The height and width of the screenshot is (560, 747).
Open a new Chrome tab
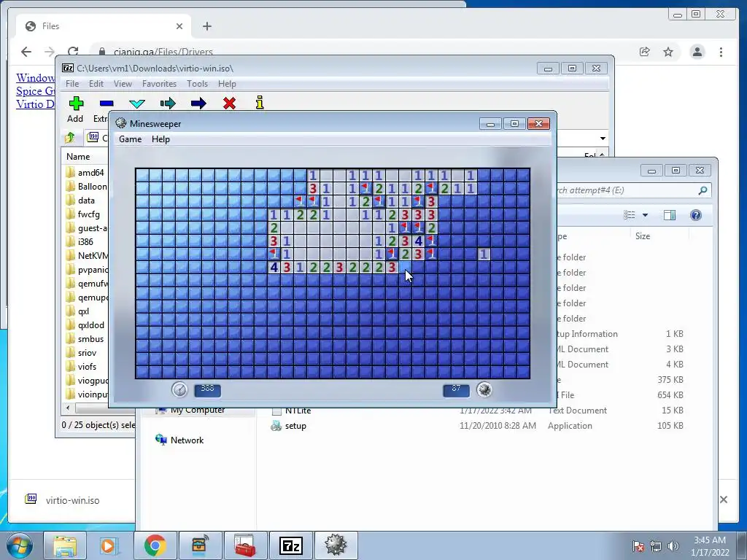(x=206, y=26)
